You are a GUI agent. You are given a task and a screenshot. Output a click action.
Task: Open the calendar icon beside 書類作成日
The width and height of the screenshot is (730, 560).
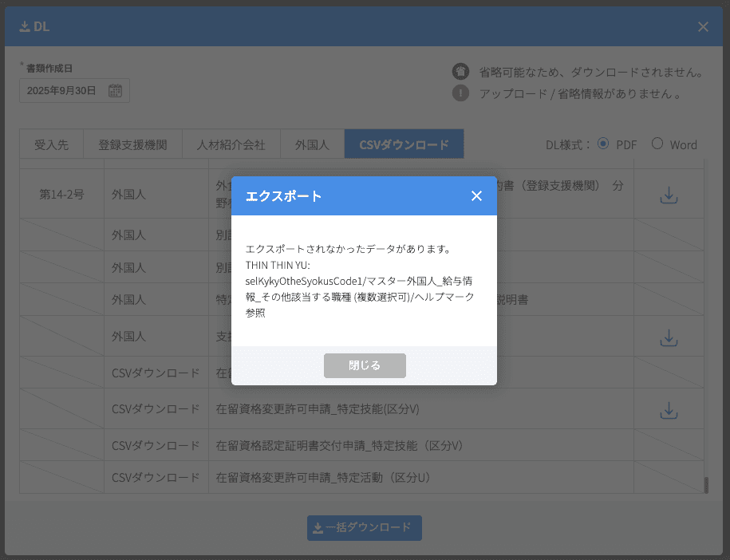click(116, 90)
